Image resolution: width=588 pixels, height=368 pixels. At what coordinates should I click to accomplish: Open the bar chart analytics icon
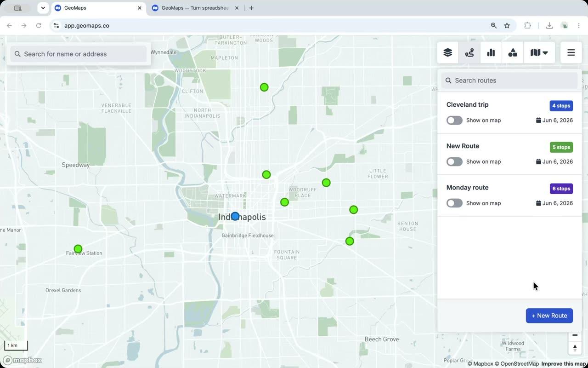(x=491, y=53)
